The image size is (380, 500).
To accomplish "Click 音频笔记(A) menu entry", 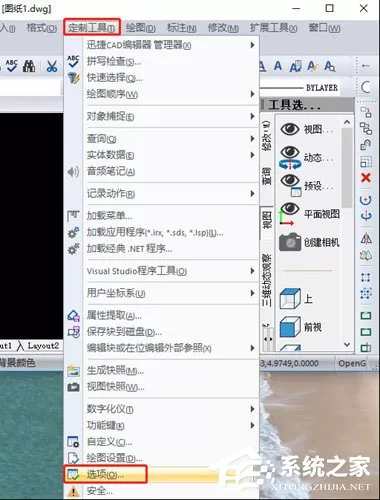I will click(x=161, y=171).
